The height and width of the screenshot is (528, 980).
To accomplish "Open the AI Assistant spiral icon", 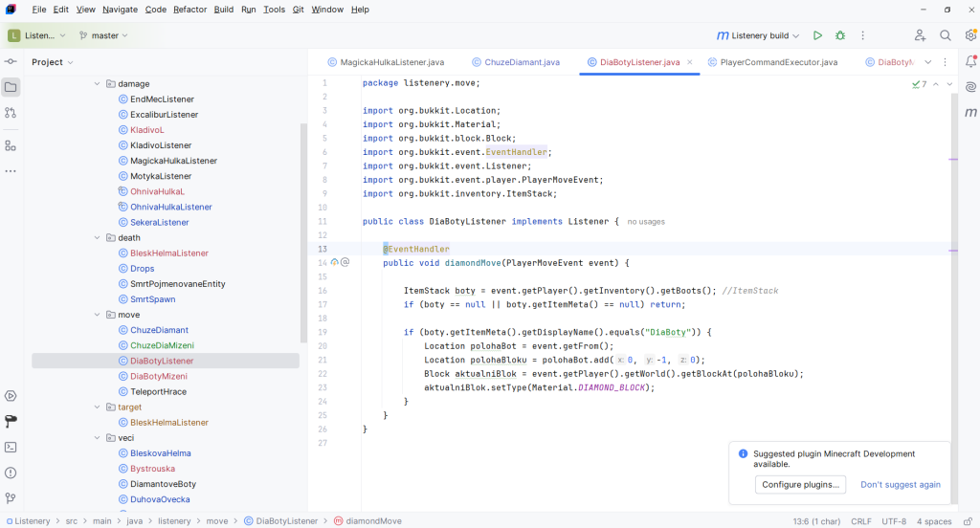I will click(970, 87).
